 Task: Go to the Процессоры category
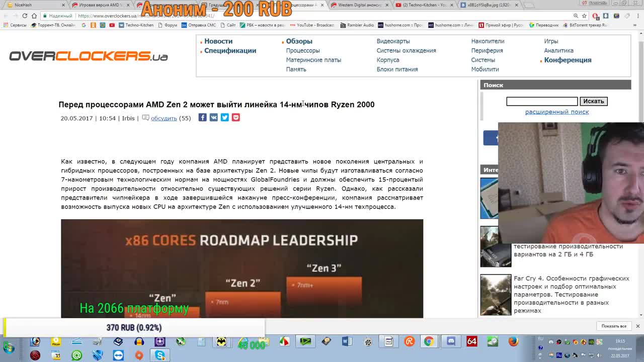pos(303,51)
